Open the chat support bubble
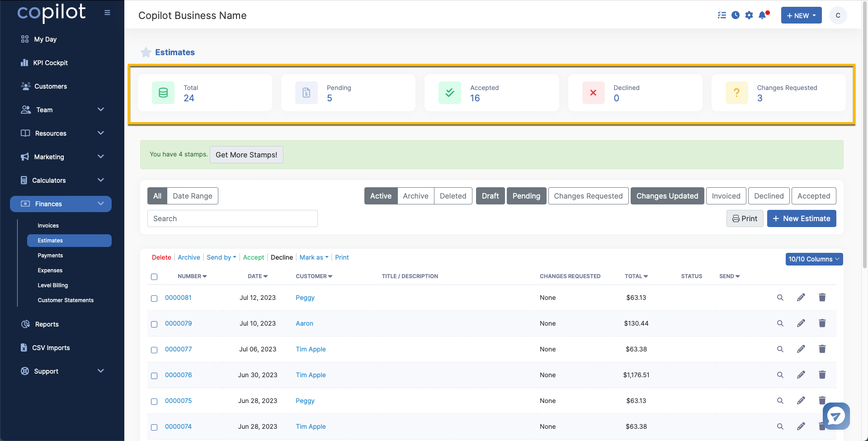The height and width of the screenshot is (441, 868). [836, 416]
